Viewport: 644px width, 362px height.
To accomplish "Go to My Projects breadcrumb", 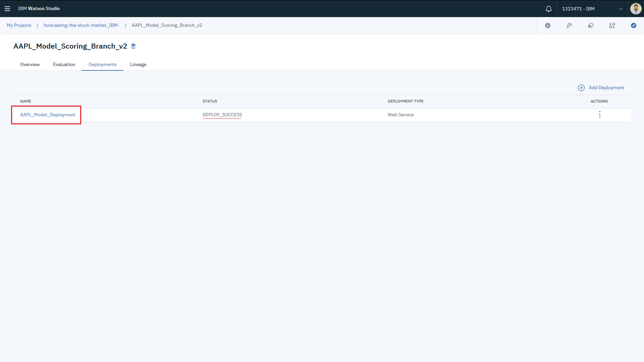I will (19, 25).
